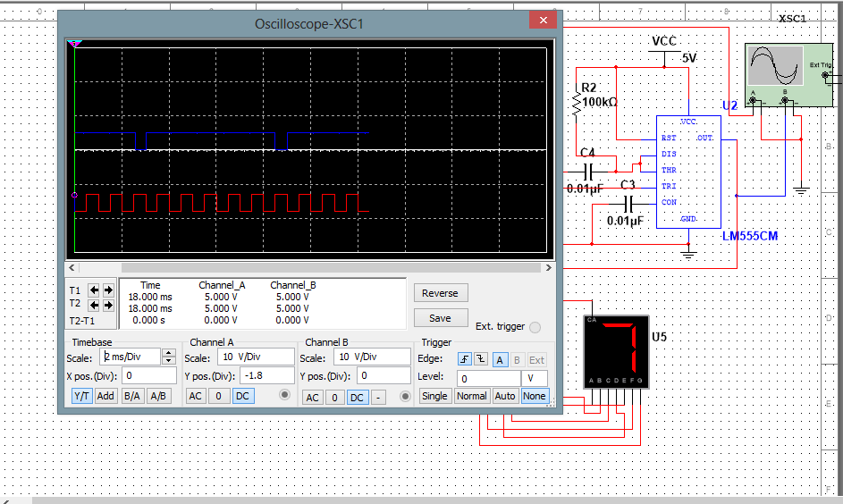Image resolution: width=843 pixels, height=504 pixels.
Task: Click Channel B Scale field
Action: pyautogui.click(x=372, y=357)
